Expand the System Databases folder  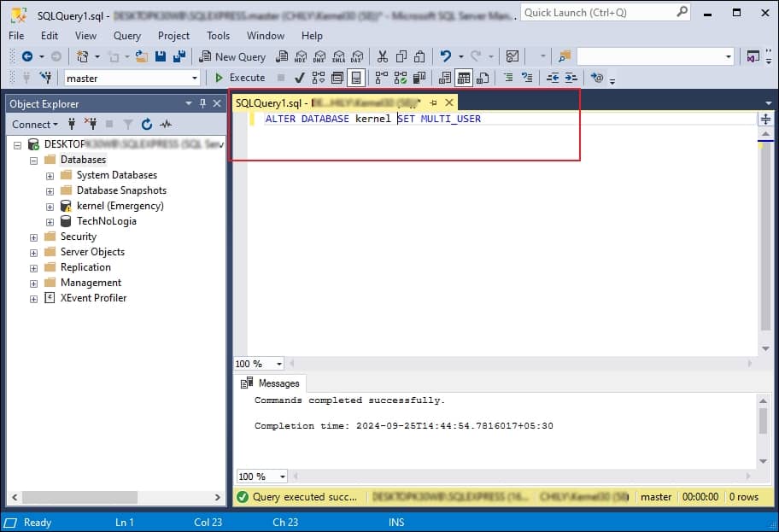click(50, 176)
